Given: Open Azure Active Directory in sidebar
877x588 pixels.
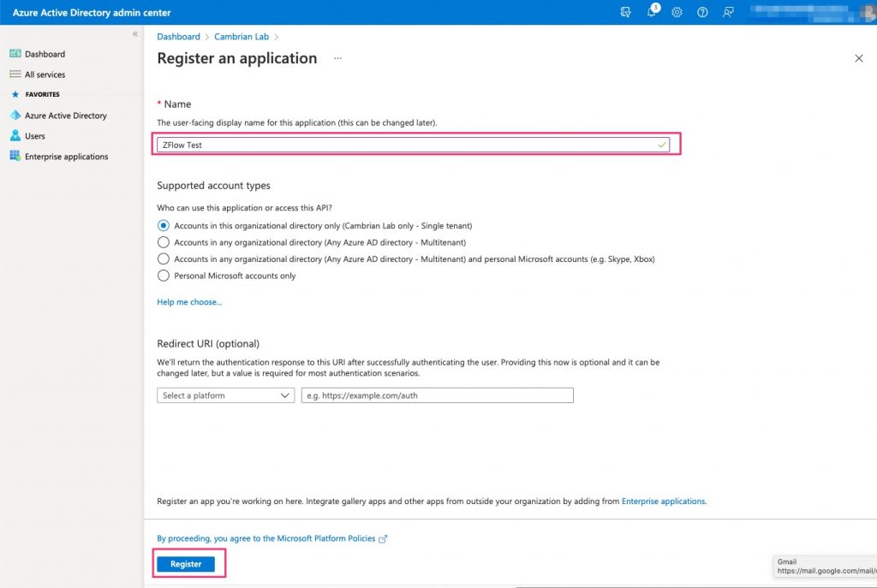Looking at the screenshot, I should point(65,116).
